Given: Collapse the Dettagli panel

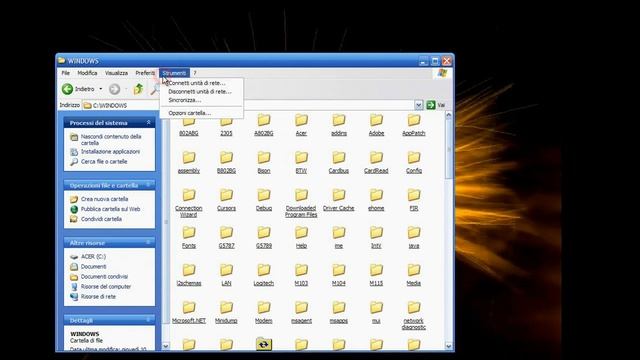Looking at the screenshot, I should (x=148, y=320).
